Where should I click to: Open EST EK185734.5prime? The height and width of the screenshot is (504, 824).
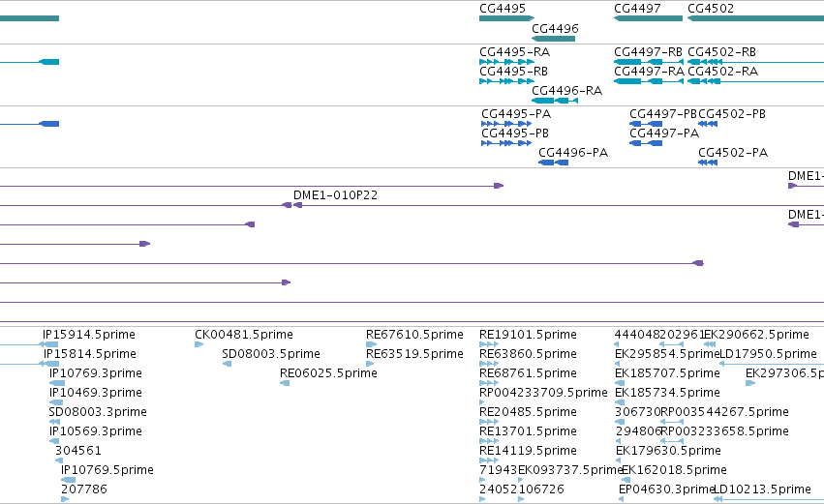click(x=667, y=393)
